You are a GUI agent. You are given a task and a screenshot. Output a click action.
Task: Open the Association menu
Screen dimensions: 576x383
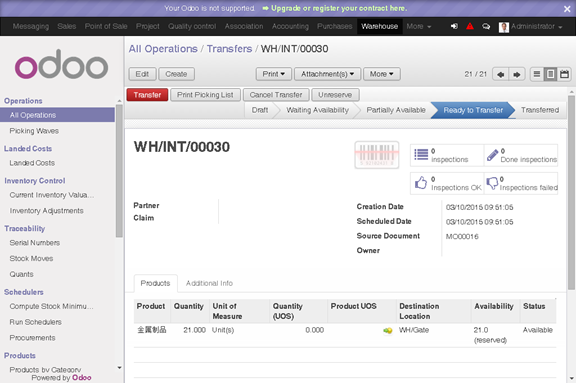(x=244, y=26)
